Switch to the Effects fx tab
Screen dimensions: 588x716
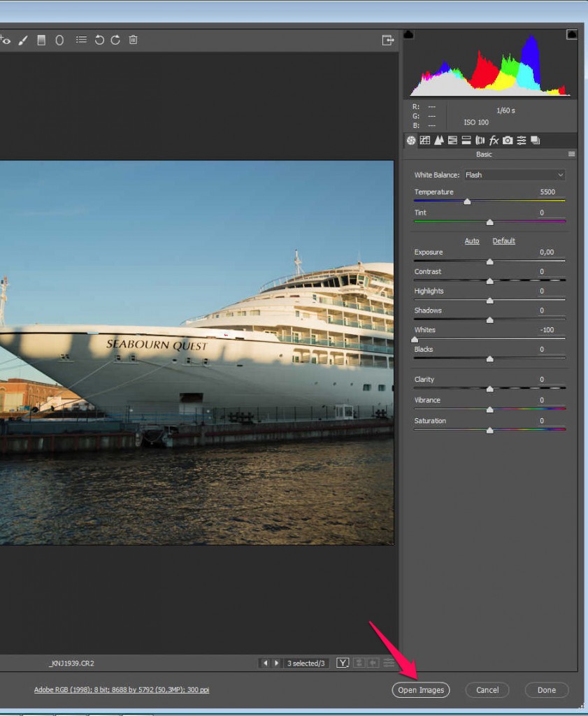point(494,141)
